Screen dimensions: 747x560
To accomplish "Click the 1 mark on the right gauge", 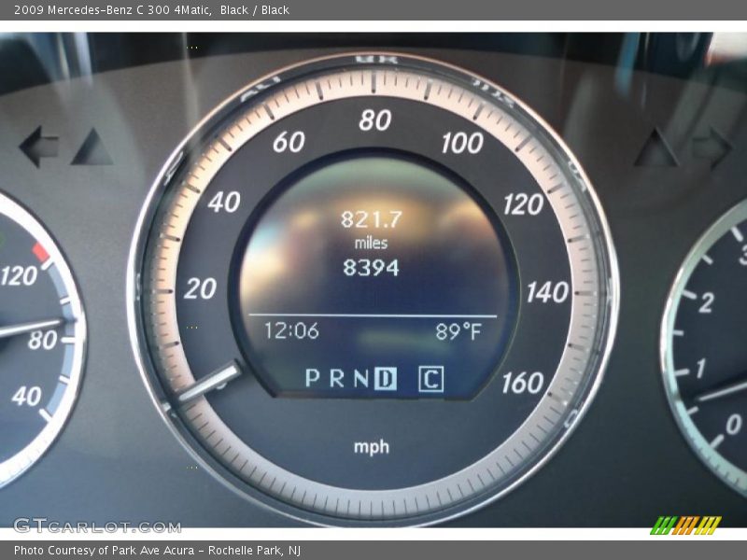I will tap(700, 369).
